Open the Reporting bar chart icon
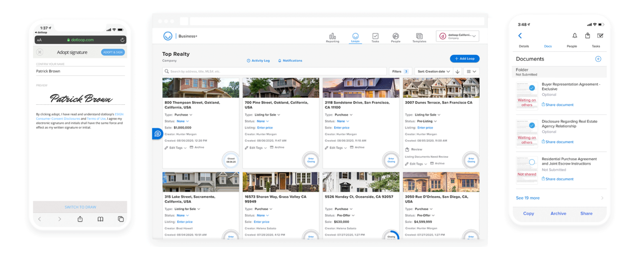Image resolution: width=644 pixels, height=255 pixels. [x=332, y=37]
